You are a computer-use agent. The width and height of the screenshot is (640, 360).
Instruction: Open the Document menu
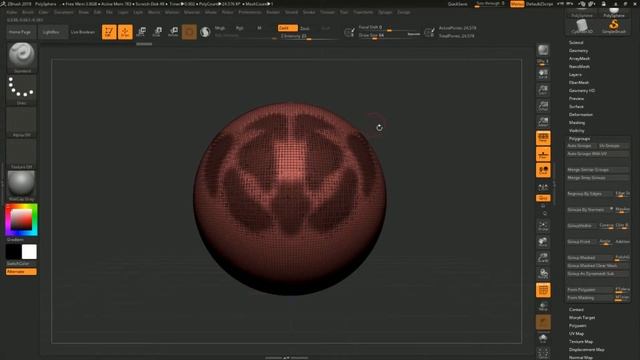63,12
